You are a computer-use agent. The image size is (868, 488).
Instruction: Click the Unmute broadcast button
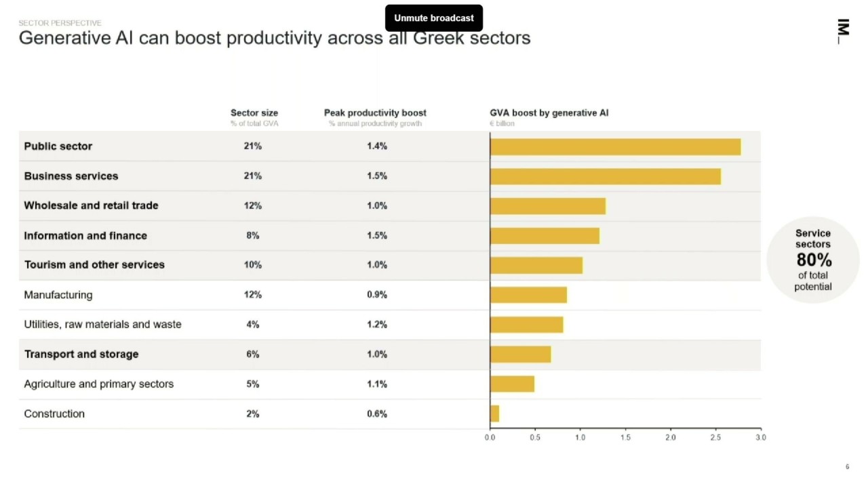point(434,18)
